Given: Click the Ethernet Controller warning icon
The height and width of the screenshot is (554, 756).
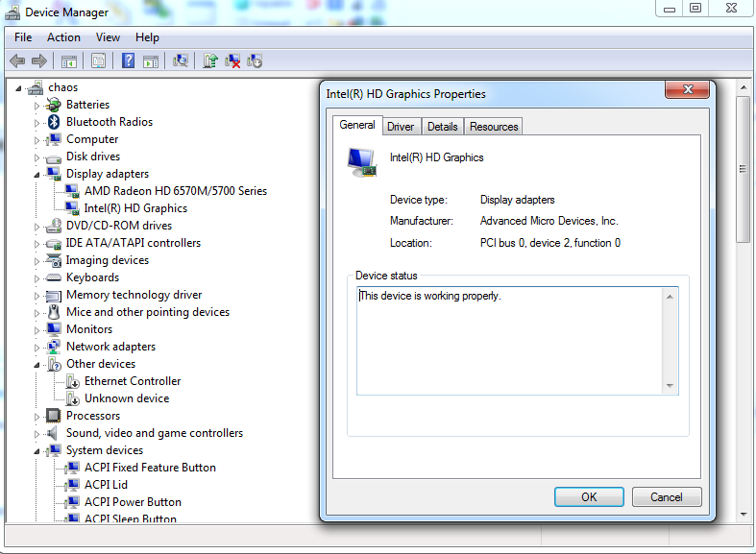Looking at the screenshot, I should click(x=73, y=381).
